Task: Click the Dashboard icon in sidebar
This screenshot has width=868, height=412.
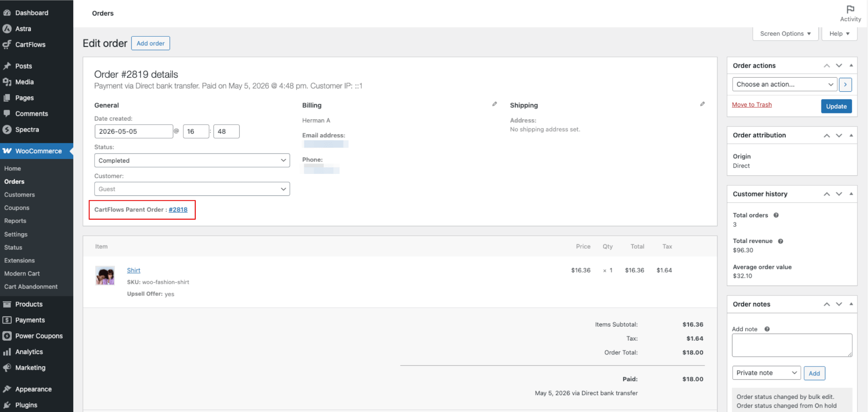Action: (x=7, y=13)
